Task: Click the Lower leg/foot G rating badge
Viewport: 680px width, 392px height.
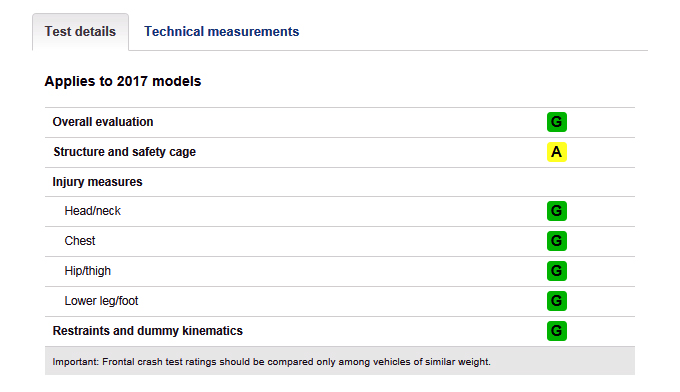Action: point(556,301)
